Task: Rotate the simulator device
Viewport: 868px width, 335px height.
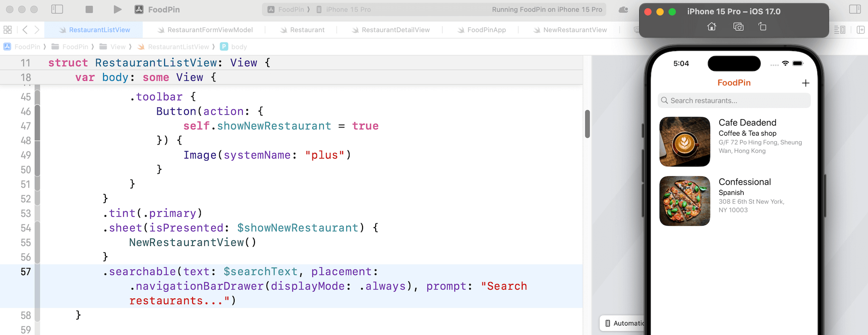Action: coord(763,27)
